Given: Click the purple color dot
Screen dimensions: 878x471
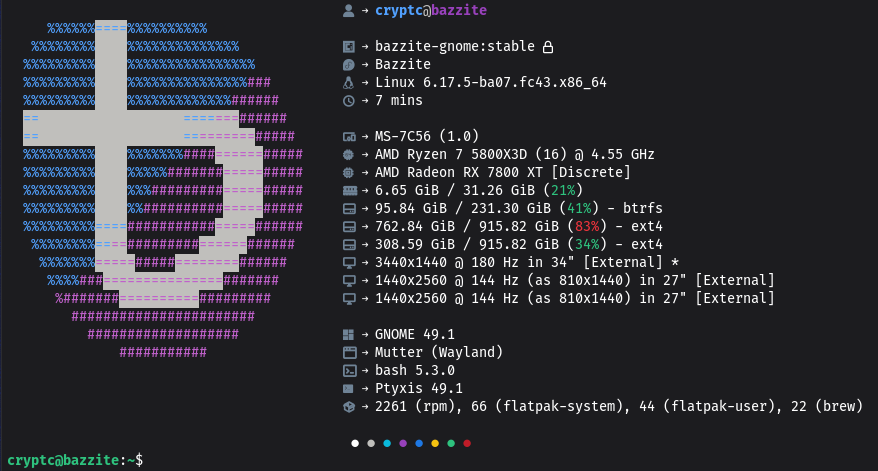Looking at the screenshot, I should pyautogui.click(x=403, y=443).
